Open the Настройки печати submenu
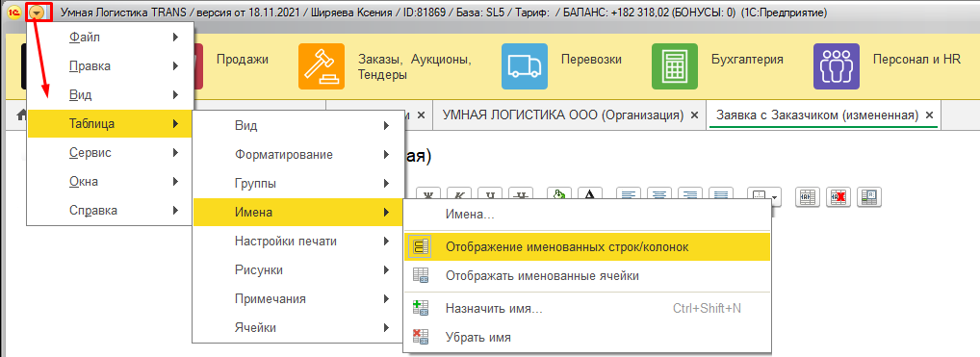The image size is (980, 357). tap(297, 242)
